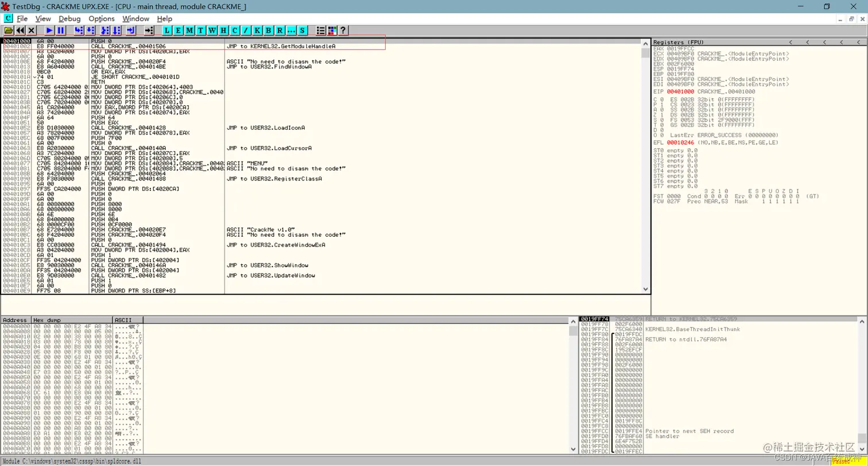
Task: Show Run trace via the ellipsis icon
Action: point(291,30)
